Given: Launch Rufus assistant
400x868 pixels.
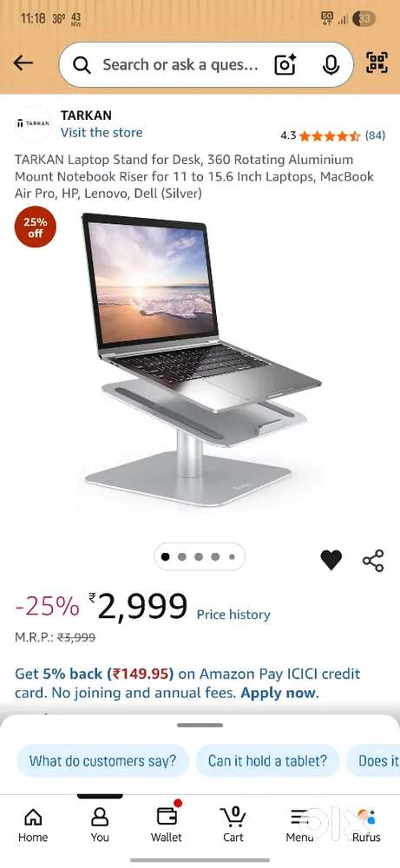Looking at the screenshot, I should click(x=366, y=825).
